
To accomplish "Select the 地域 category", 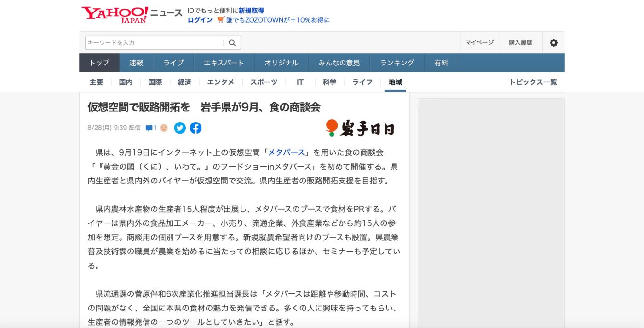I will click(395, 82).
